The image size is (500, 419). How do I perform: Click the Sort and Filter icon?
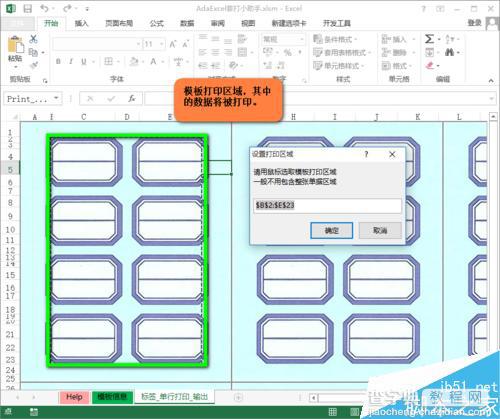449,39
